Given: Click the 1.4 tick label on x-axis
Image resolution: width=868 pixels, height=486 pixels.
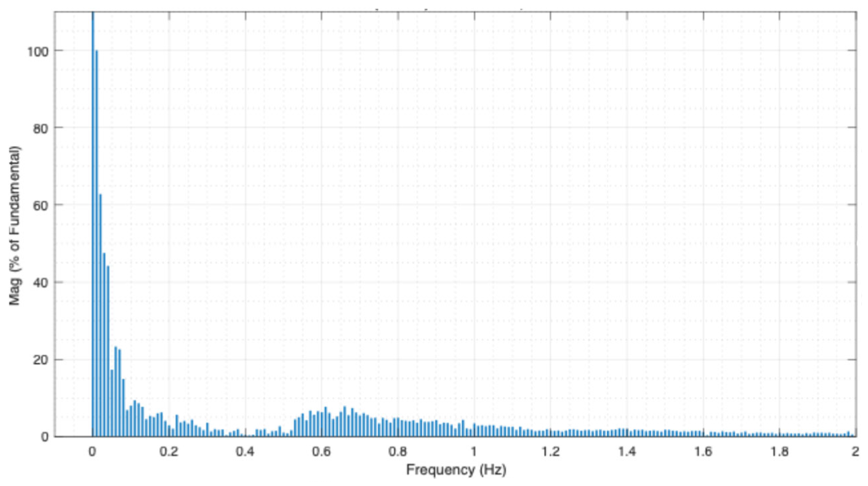Looking at the screenshot, I should click(627, 452).
